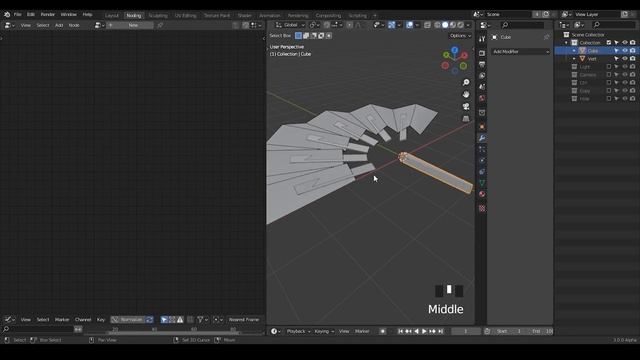
Task: Open Playback dropdown in timeline
Action: 298,331
